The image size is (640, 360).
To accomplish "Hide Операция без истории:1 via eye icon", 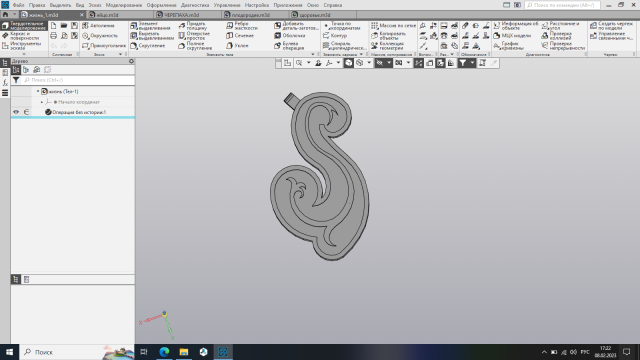I will pos(16,112).
